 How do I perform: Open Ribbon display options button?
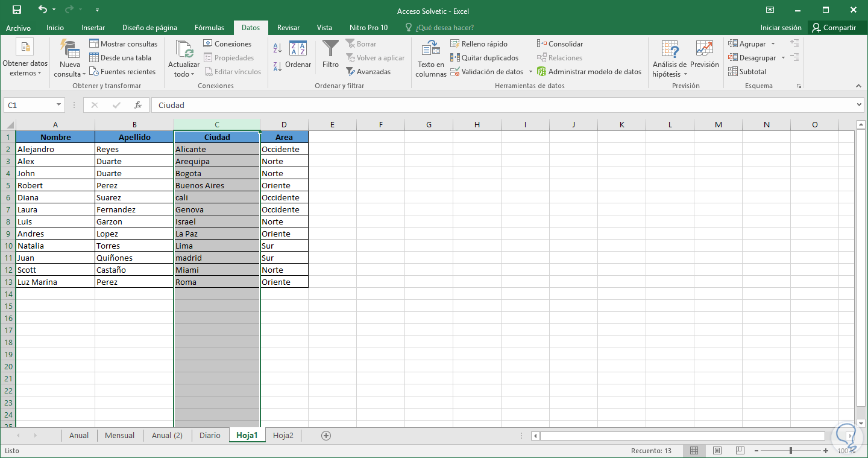pos(770,10)
